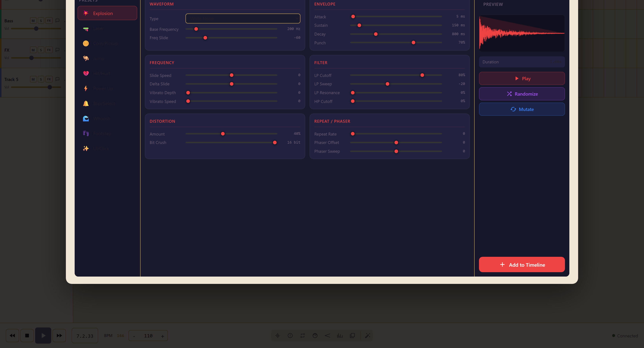Start playback with the transport play button
Image resolution: width=644 pixels, height=348 pixels.
click(43, 336)
